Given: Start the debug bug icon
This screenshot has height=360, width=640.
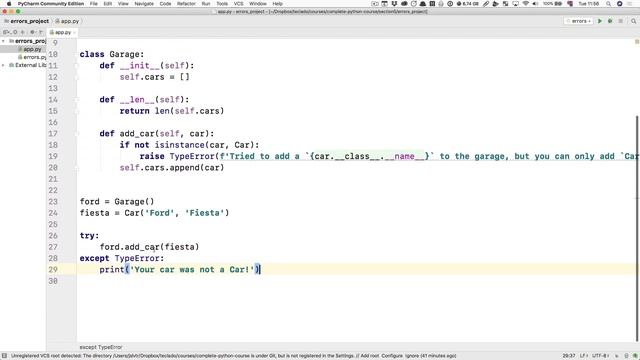Looking at the screenshot, I should pyautogui.click(x=610, y=21).
